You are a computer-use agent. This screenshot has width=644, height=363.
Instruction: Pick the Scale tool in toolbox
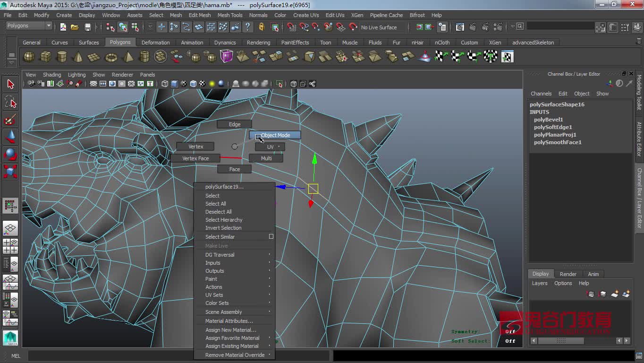[x=10, y=171]
